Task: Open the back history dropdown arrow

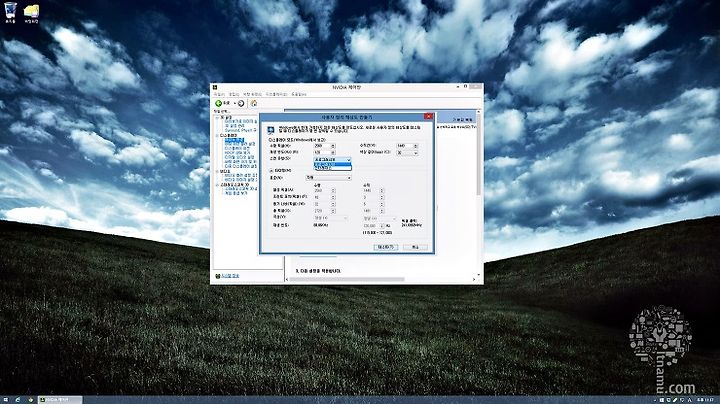Action: 235,103
